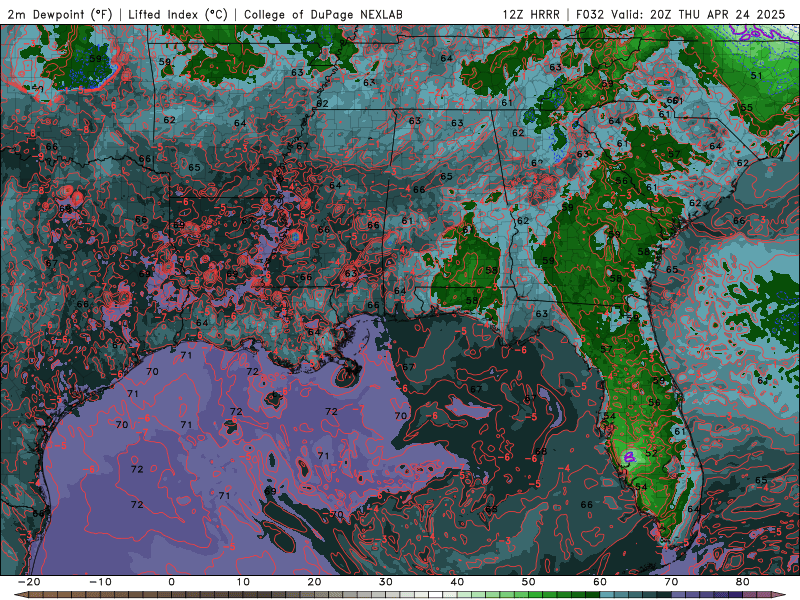Viewport: 800px width, 600px height.
Task: Click the dewpoint value "52" over south Florida
Action: pos(651,453)
